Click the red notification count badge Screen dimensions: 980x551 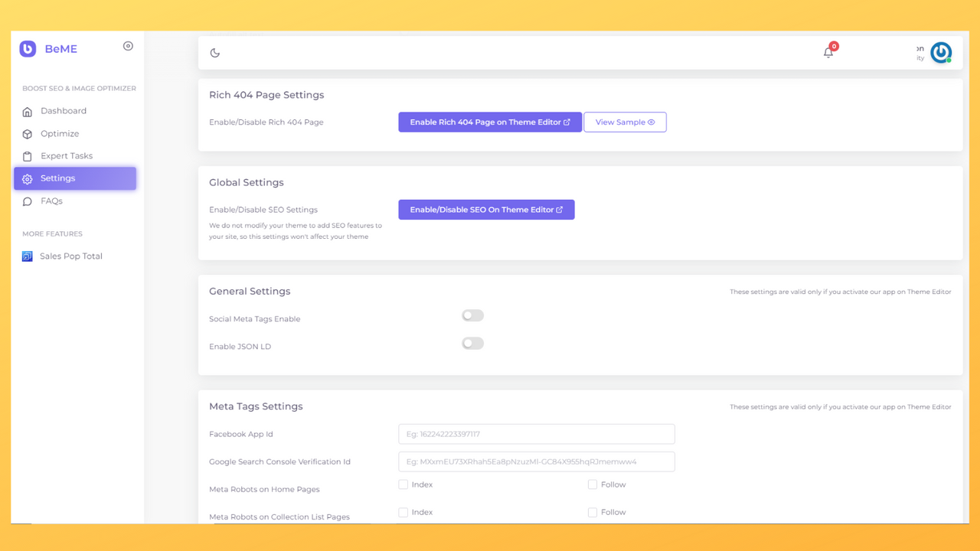tap(834, 46)
